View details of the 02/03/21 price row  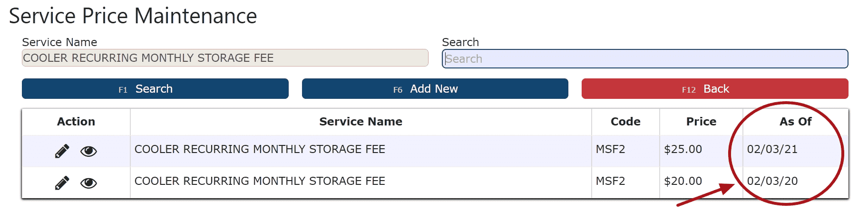(88, 152)
